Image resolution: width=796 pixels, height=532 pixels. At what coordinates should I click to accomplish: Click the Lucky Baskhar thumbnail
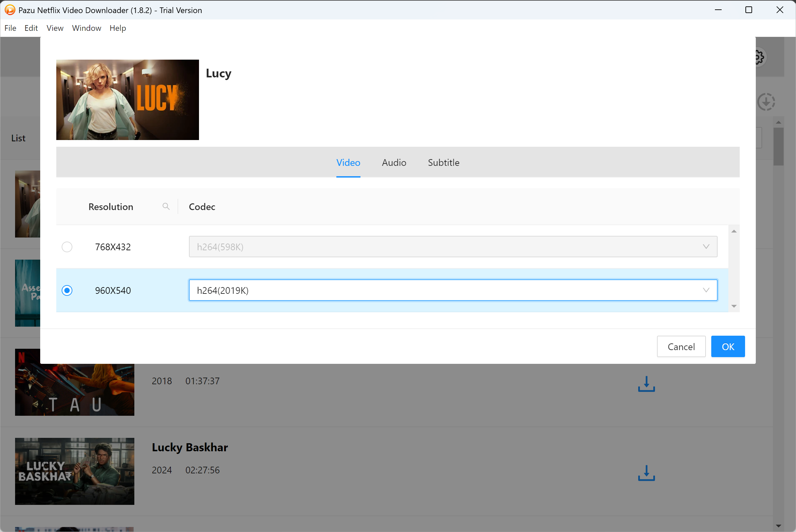pos(75,471)
